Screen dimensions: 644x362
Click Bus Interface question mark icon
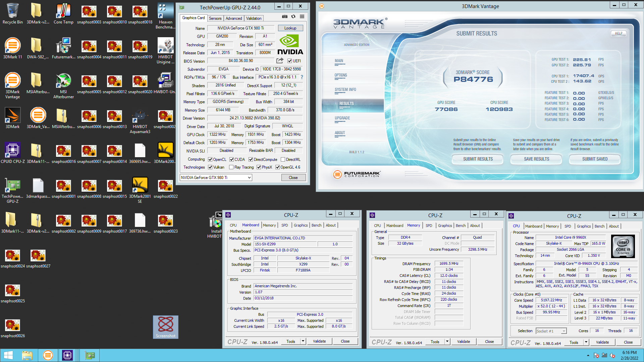pyautogui.click(x=302, y=77)
